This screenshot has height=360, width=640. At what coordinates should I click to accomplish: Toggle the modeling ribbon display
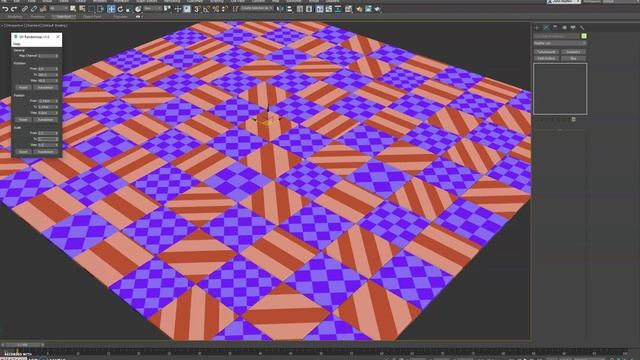click(320, 9)
